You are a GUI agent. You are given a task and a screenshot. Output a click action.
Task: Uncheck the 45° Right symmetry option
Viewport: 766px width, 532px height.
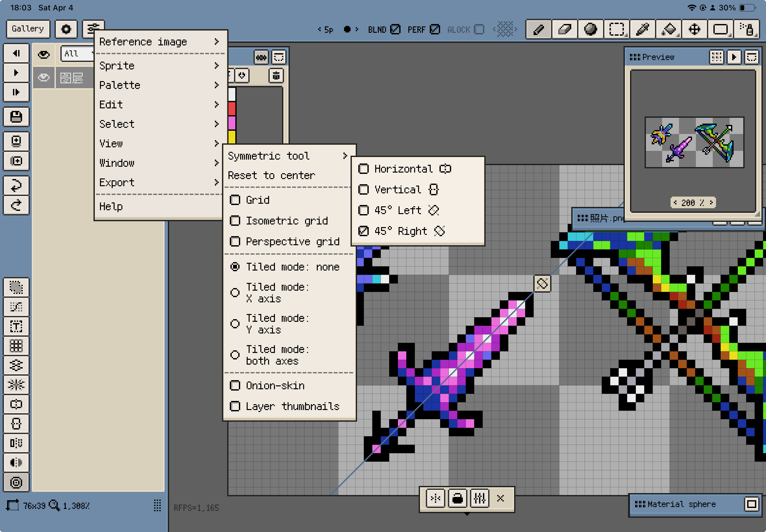[363, 231]
